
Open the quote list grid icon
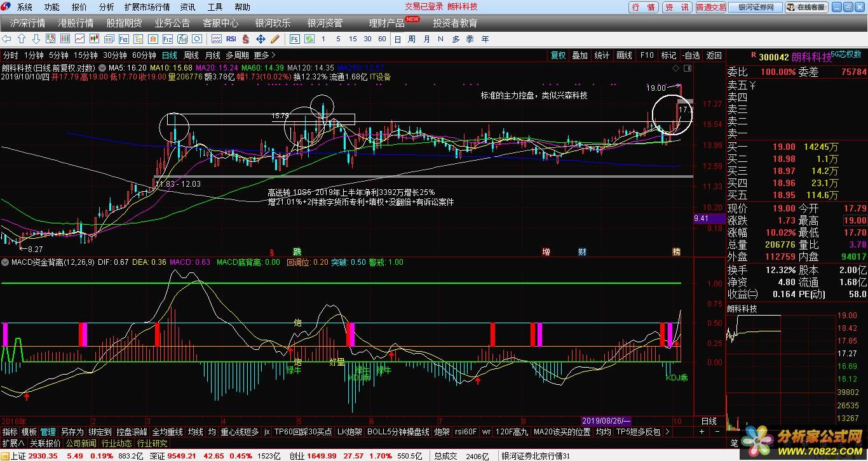coord(65,39)
